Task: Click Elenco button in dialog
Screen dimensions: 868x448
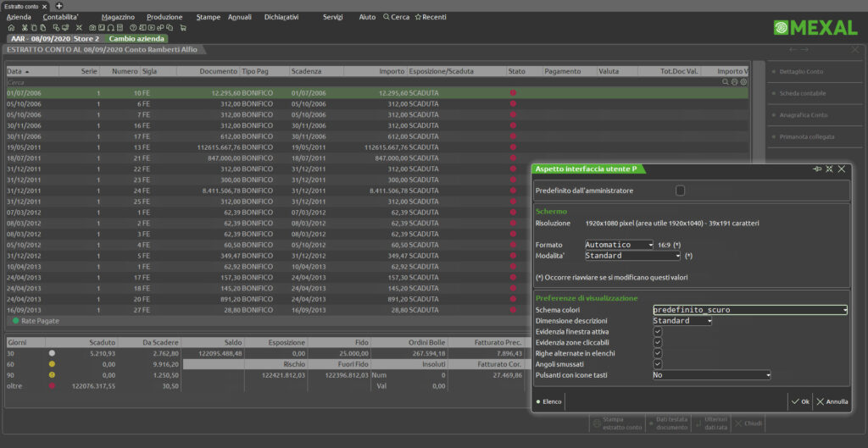Action: click(548, 401)
